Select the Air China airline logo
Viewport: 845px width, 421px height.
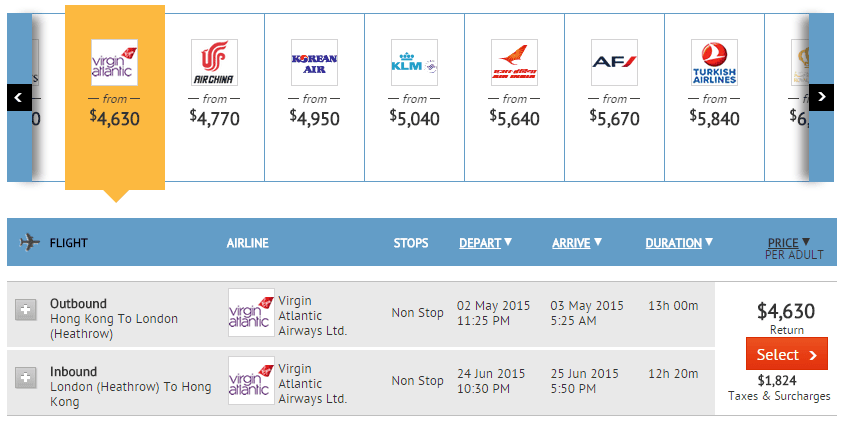coord(214,62)
